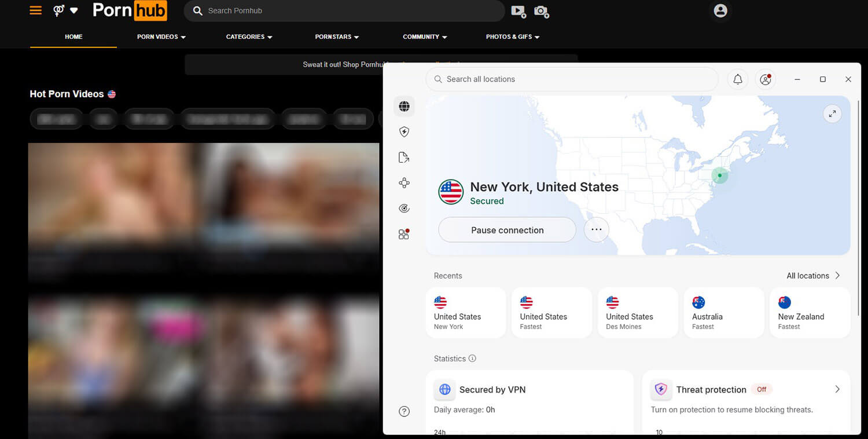Image resolution: width=868 pixels, height=439 pixels.
Task: Select the HOME tab on the website
Action: (73, 36)
